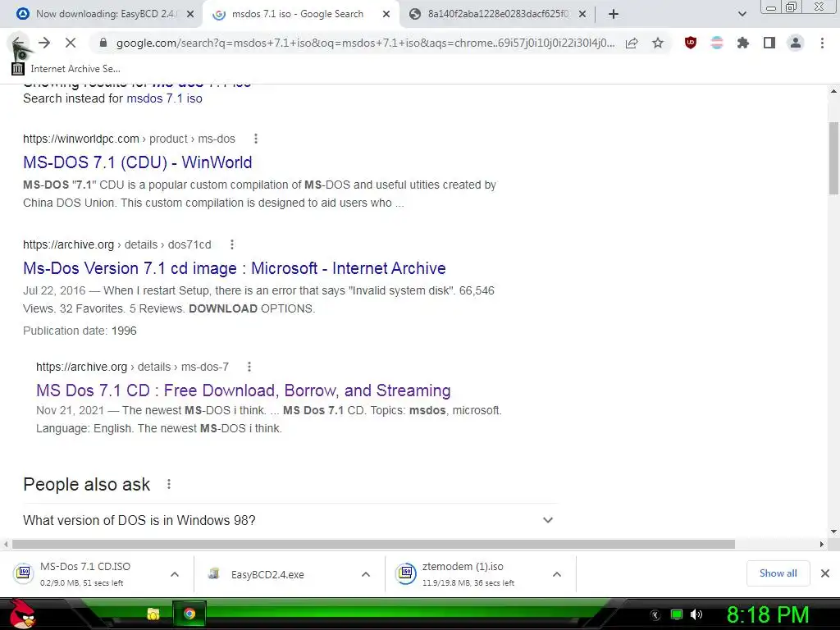Close the downloads bar
The image size is (840, 630).
pyautogui.click(x=825, y=573)
